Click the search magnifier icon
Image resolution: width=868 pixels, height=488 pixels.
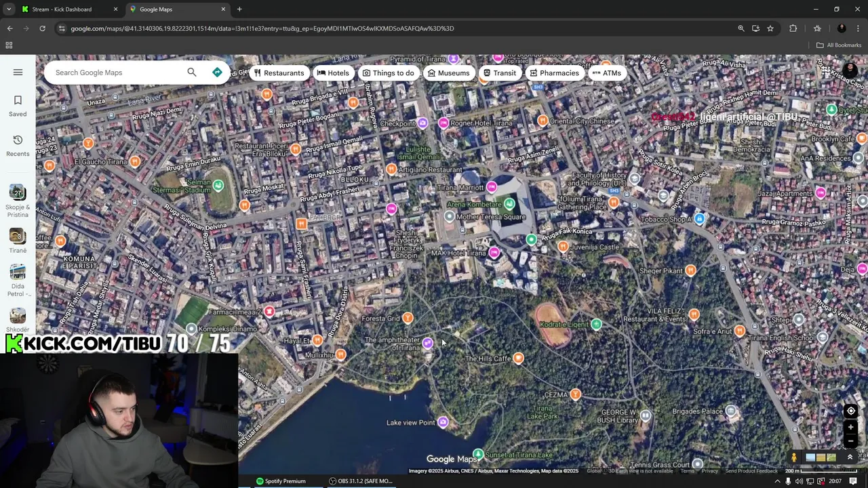pos(192,73)
